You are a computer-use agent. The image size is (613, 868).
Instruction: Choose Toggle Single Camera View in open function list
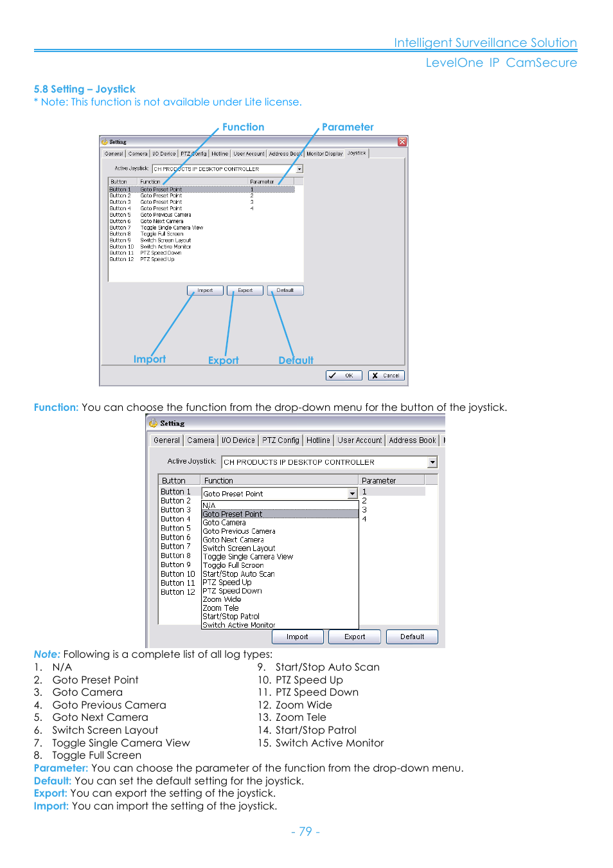point(280,557)
